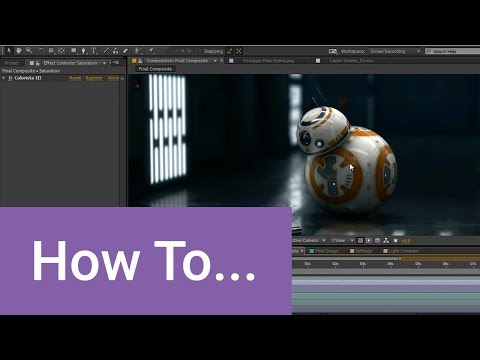This screenshot has width=480, height=360.
Task: Click the +0.0 exposure value
Action: (405, 241)
